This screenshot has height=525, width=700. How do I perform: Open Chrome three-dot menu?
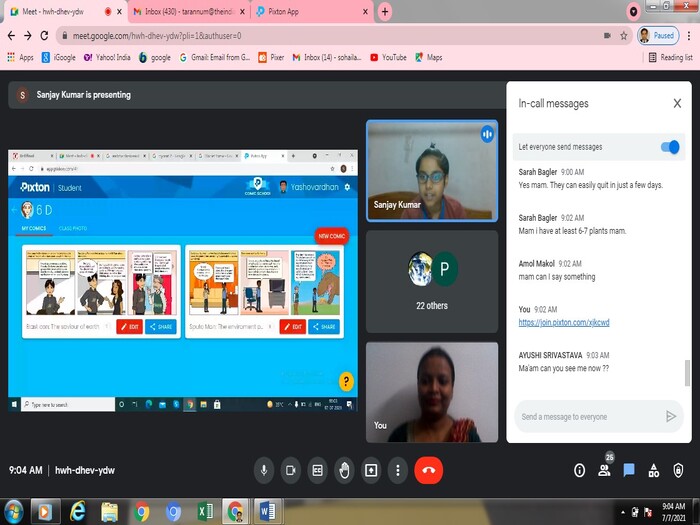click(690, 36)
